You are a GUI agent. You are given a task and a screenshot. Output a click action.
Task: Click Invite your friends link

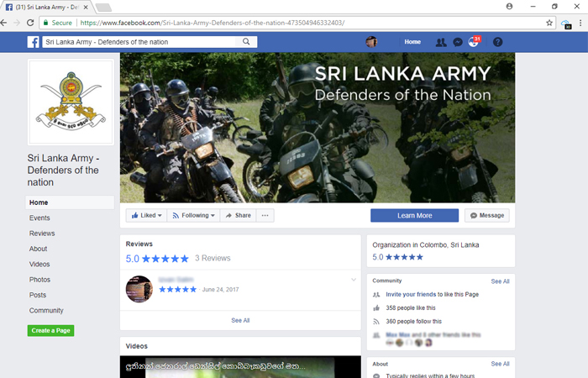click(x=411, y=294)
